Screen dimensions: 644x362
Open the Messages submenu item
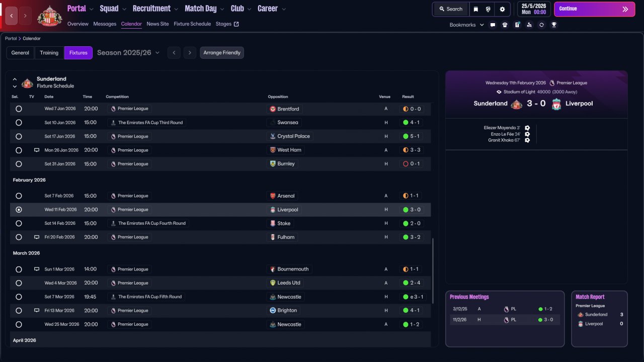click(105, 24)
